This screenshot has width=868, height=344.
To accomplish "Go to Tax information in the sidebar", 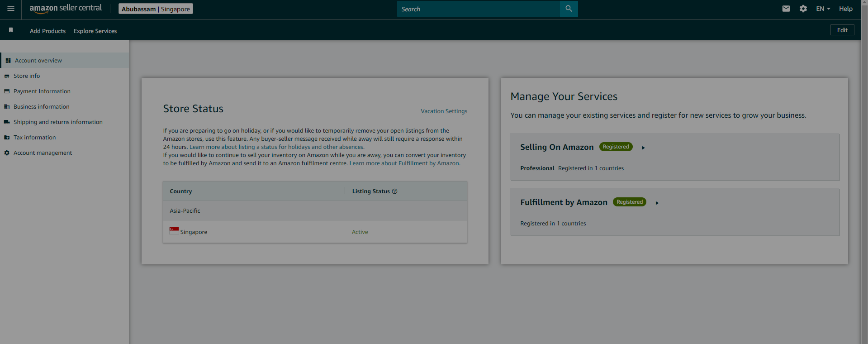I will 35,138.
